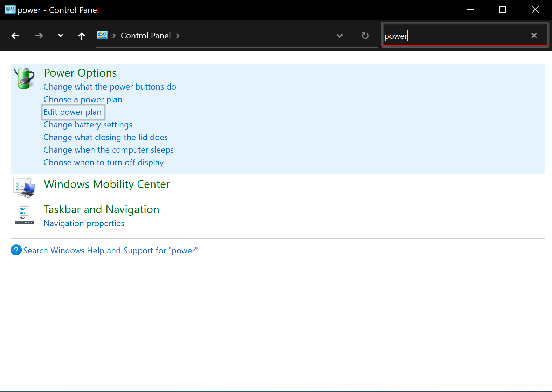
Task: Search Windows Help and Support for power
Action: (110, 251)
